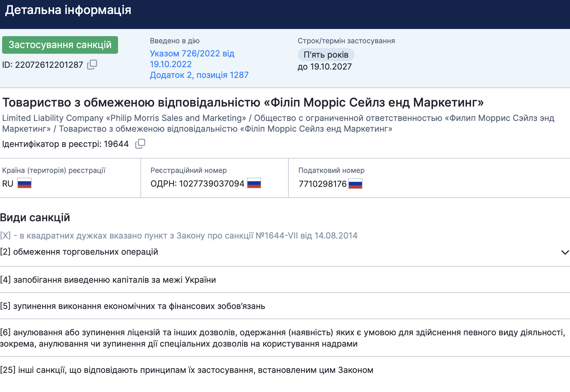
Task: Click the Введено в дію label
Action: click(175, 41)
